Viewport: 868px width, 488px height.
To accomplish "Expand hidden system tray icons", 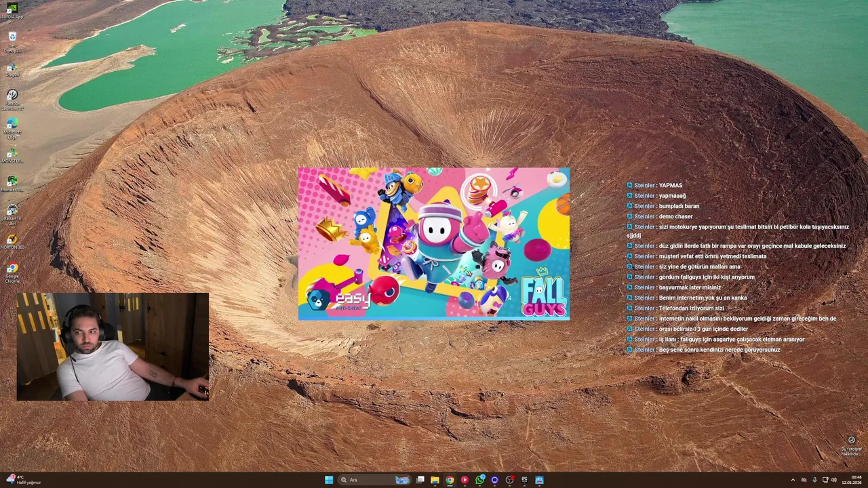I will [793, 480].
